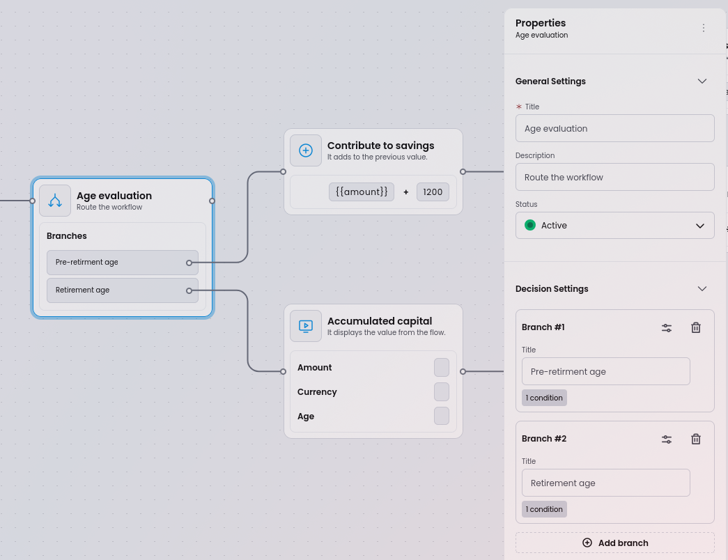Click the Accumulated capital display icon
The width and height of the screenshot is (728, 560).
pyautogui.click(x=306, y=325)
